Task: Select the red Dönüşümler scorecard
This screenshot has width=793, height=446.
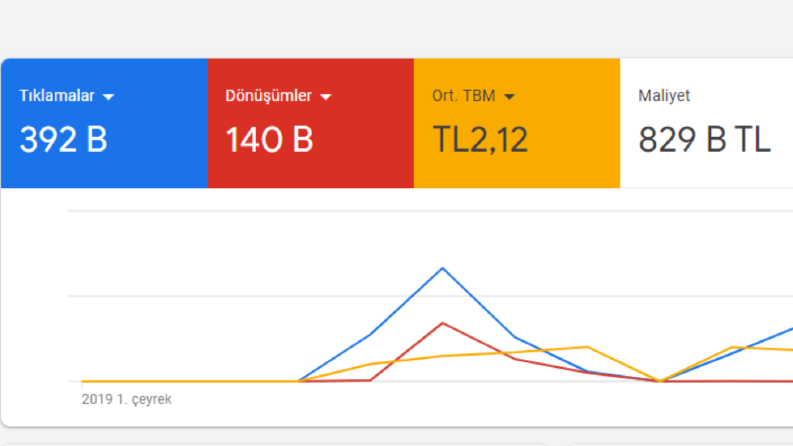Action: click(x=311, y=123)
